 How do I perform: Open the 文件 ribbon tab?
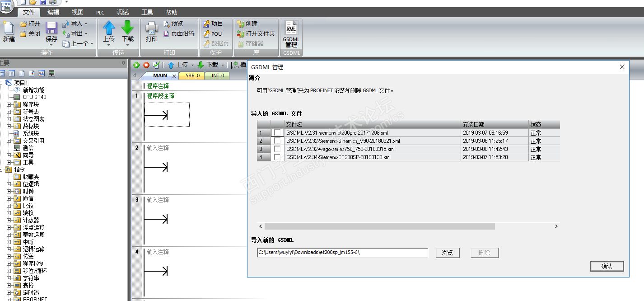[x=29, y=13]
